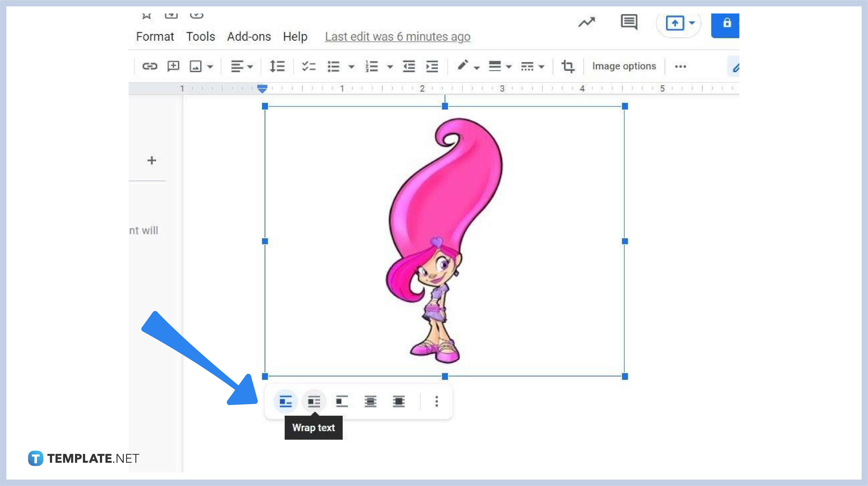Open the Tools menu
This screenshot has width=868, height=486.
click(x=200, y=36)
